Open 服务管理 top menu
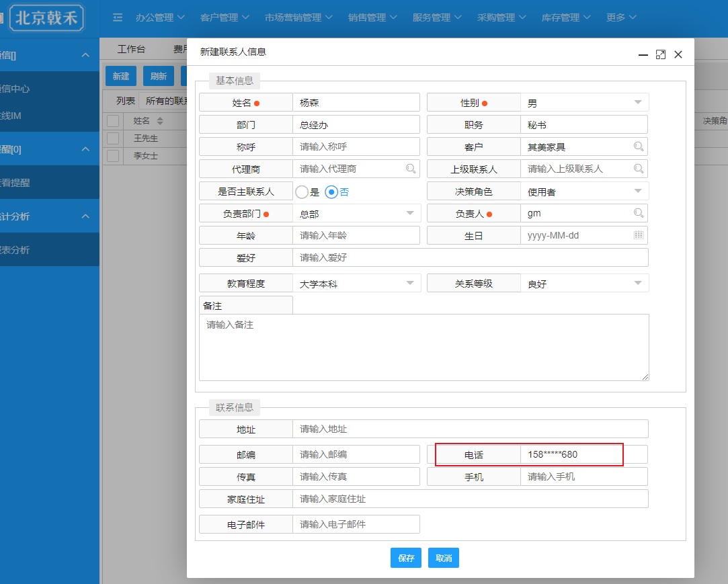728x584 pixels. pyautogui.click(x=437, y=17)
